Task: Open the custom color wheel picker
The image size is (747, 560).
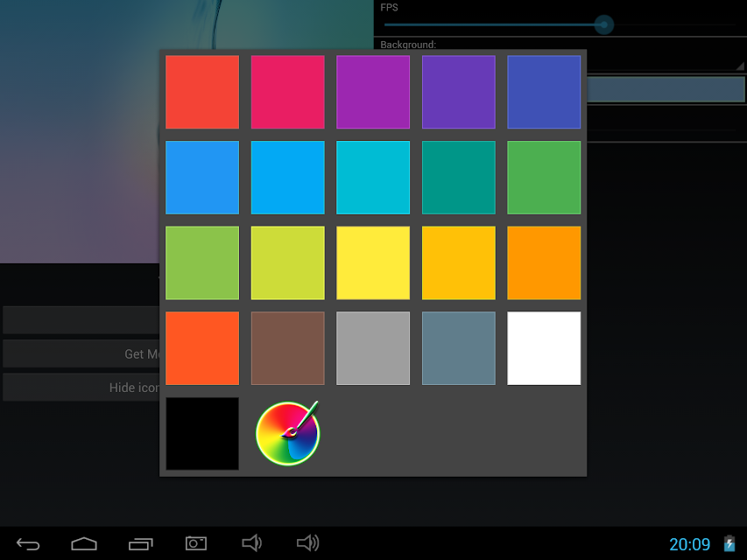Action: [288, 433]
